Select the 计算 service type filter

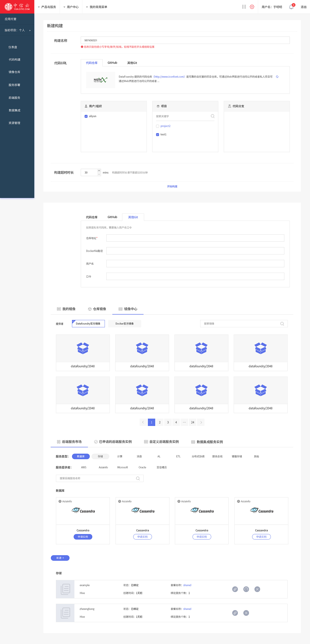tap(120, 456)
